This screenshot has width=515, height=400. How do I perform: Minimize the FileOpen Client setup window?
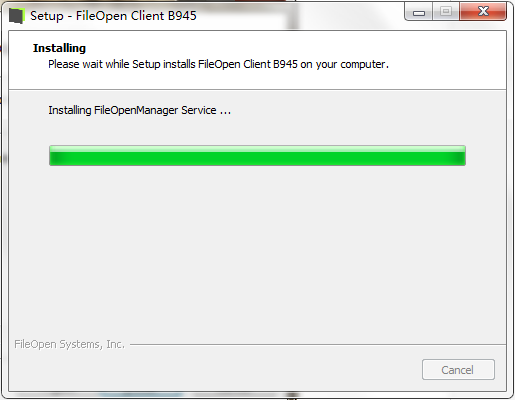click(419, 12)
